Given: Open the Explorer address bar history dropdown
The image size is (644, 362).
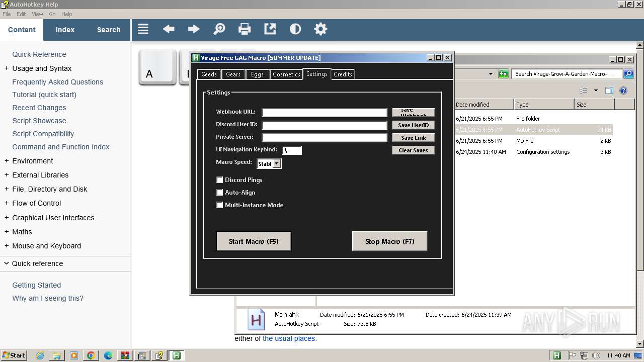Looking at the screenshot, I should click(x=491, y=74).
